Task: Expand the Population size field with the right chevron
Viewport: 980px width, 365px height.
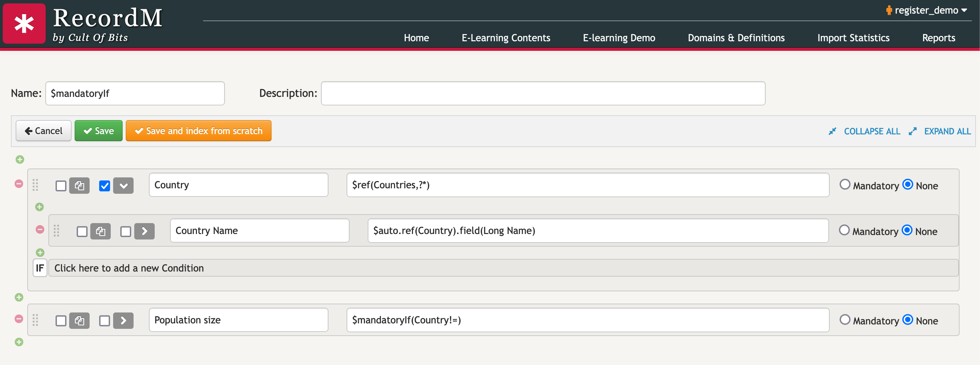Action: pos(123,320)
